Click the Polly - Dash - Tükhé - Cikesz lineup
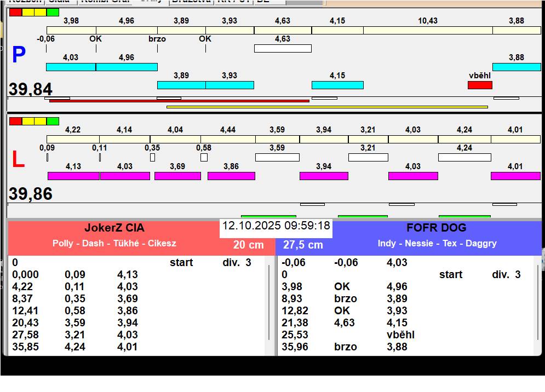Viewport: 545px width, 392px height. click(x=114, y=243)
